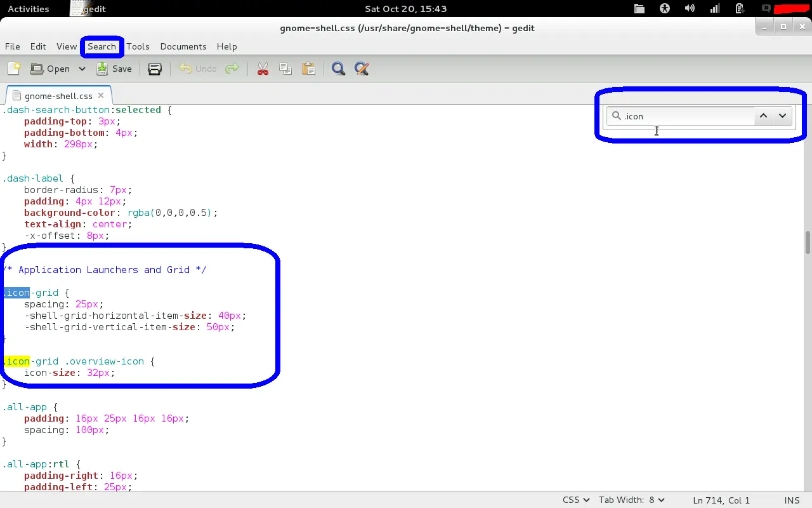
Task: Open the accessibility menu icon
Action: click(x=665, y=9)
